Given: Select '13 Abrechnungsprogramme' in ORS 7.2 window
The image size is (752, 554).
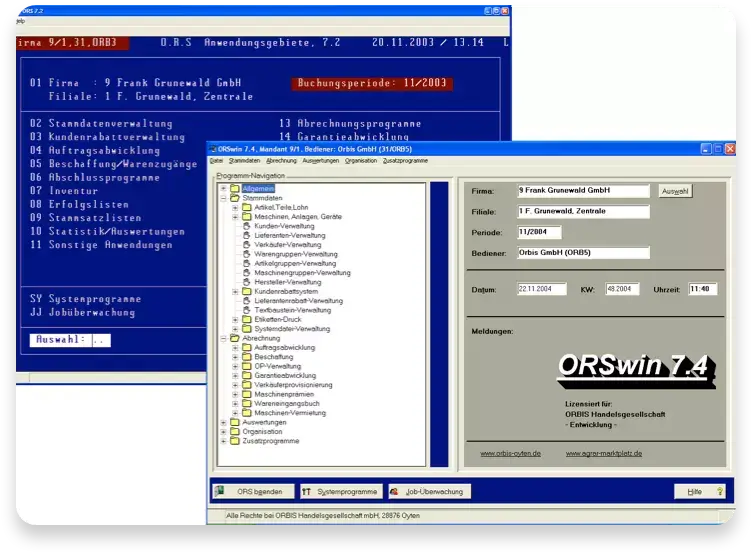Looking at the screenshot, I should (x=350, y=123).
